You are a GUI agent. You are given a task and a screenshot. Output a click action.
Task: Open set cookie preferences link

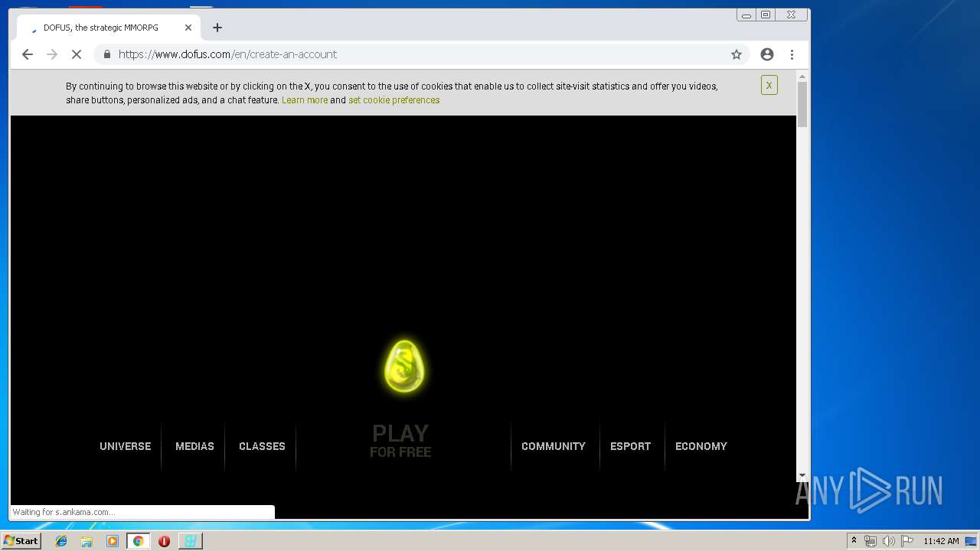394,100
